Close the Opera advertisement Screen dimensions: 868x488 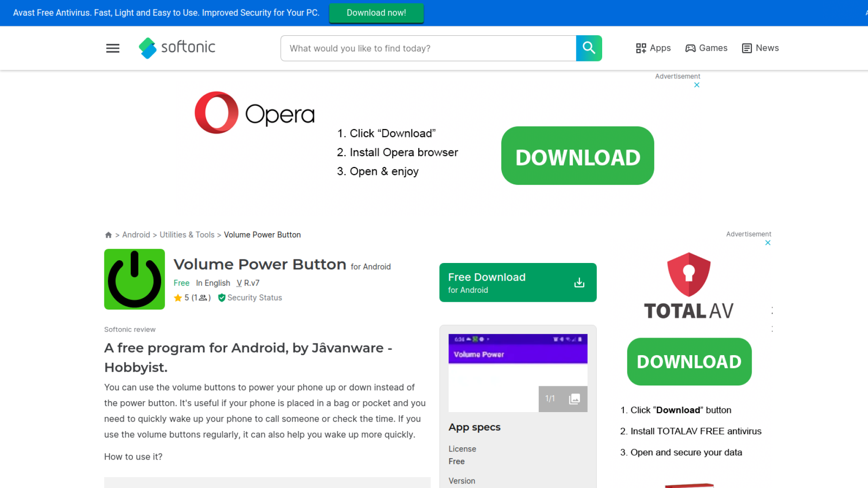pyautogui.click(x=697, y=85)
